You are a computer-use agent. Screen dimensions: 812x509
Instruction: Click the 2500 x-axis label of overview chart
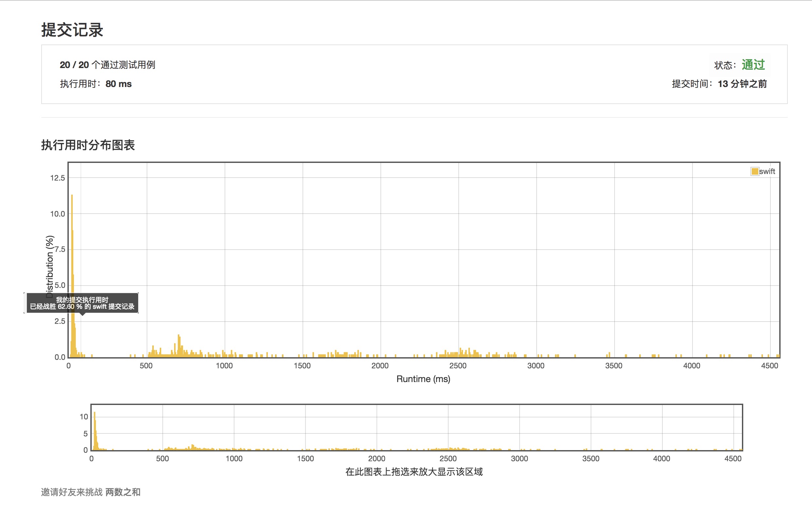click(448, 459)
